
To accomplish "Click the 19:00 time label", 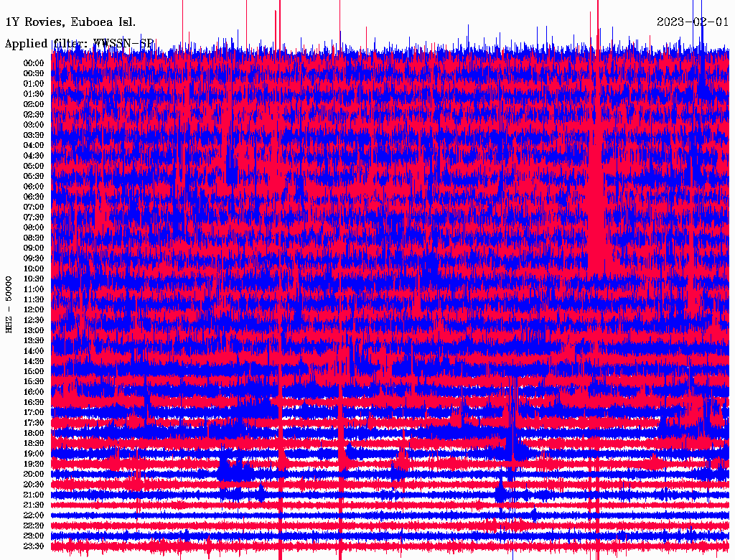I will [34, 454].
